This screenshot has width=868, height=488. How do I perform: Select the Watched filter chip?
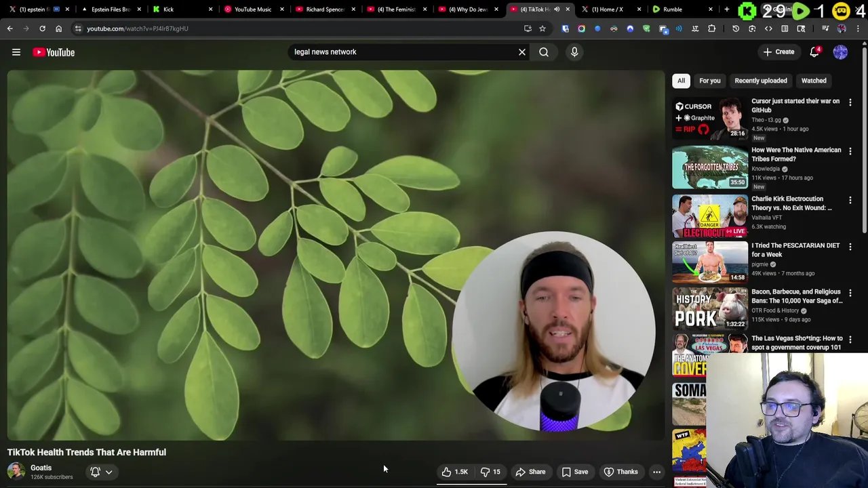click(814, 81)
